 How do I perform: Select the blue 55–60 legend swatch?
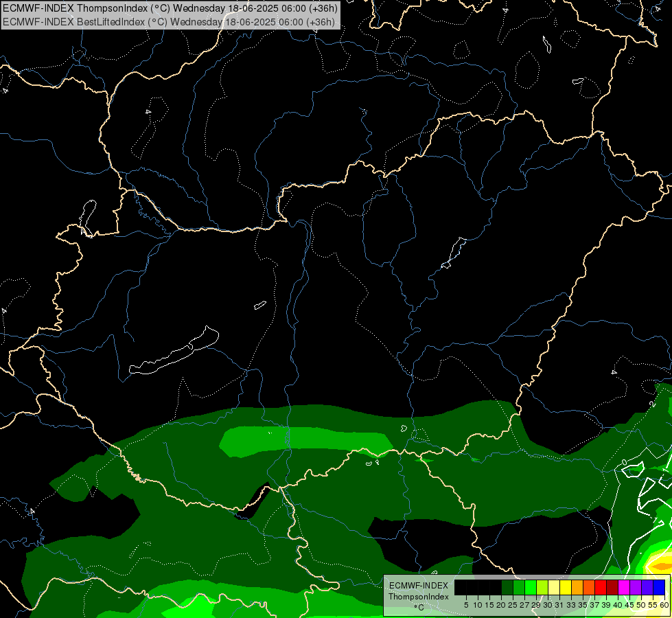pyautogui.click(x=659, y=587)
